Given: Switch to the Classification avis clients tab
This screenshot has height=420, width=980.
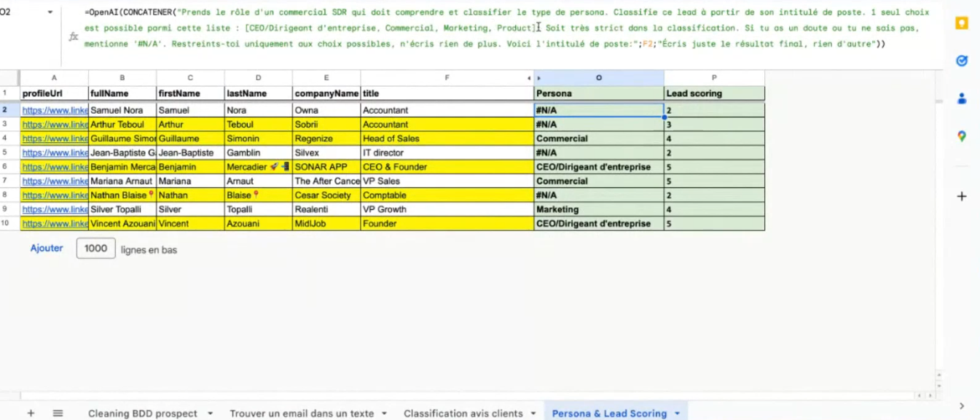Looking at the screenshot, I should coord(463,413).
